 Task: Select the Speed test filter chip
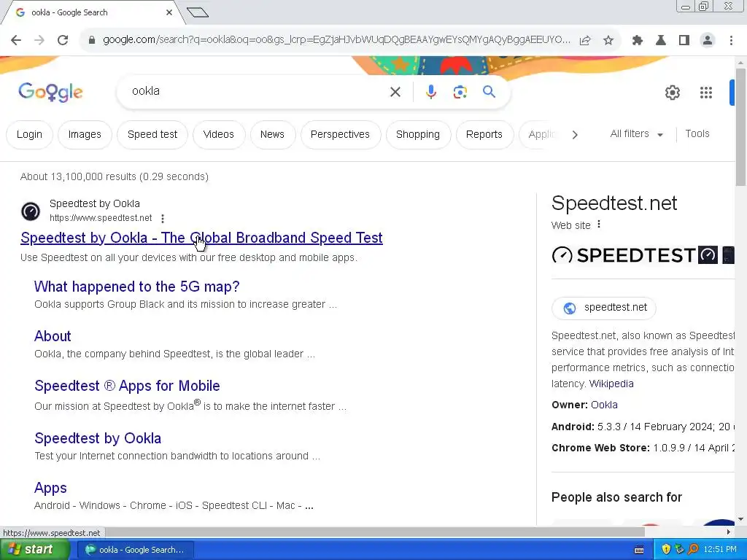(152, 135)
